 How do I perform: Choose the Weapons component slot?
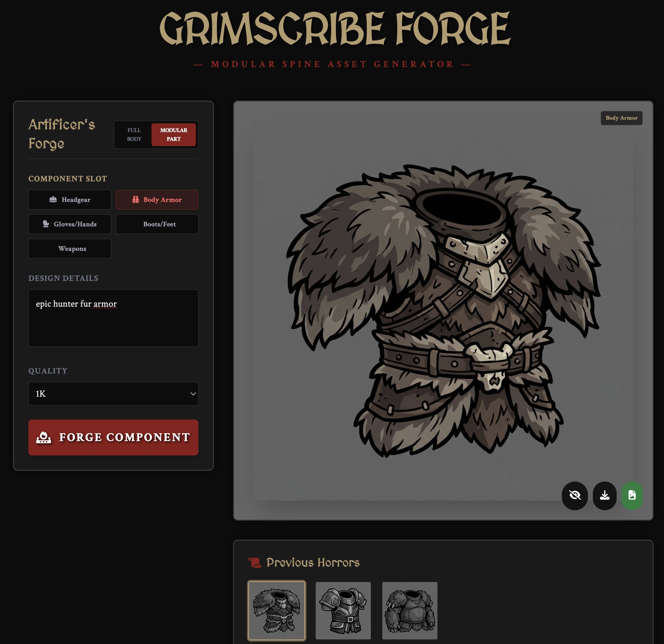click(70, 248)
